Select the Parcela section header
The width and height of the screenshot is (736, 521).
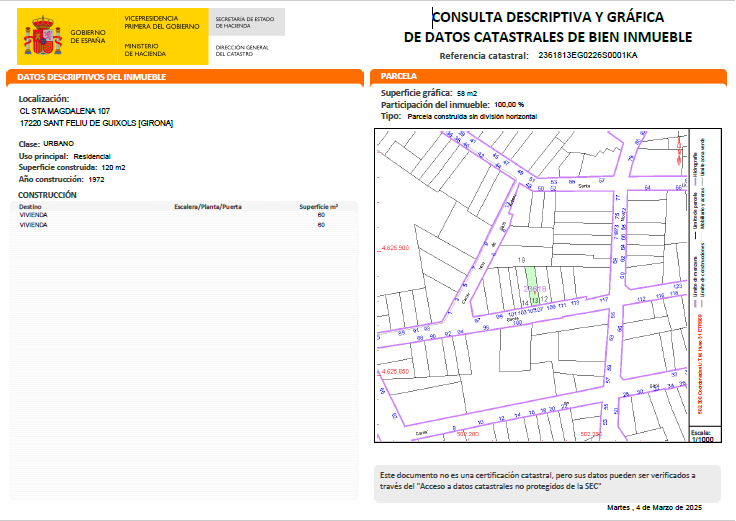click(400, 77)
